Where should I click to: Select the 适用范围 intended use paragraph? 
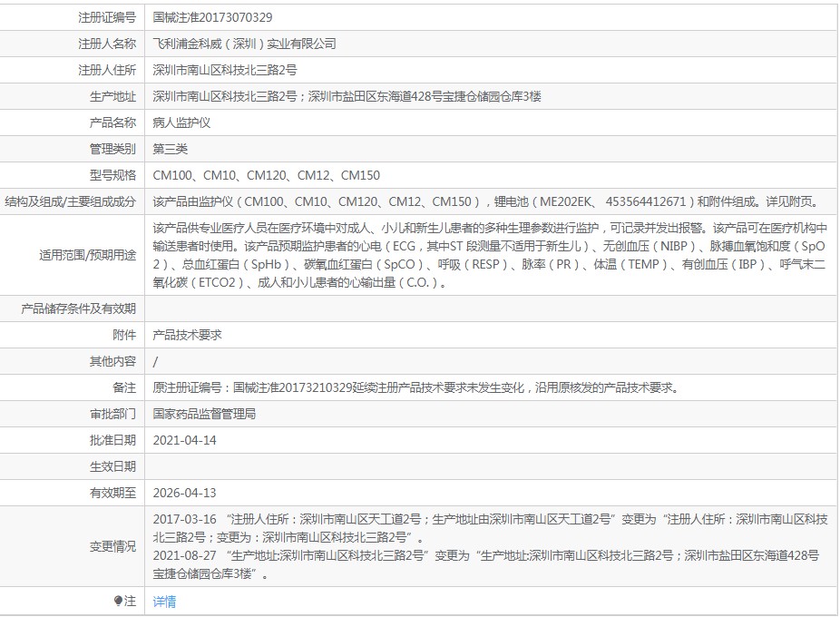coord(490,255)
